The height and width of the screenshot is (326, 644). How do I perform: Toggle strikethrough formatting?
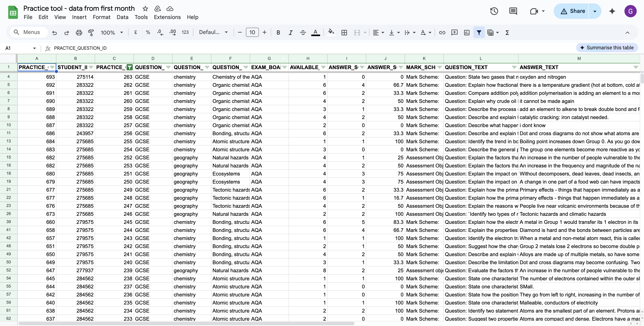(x=303, y=32)
